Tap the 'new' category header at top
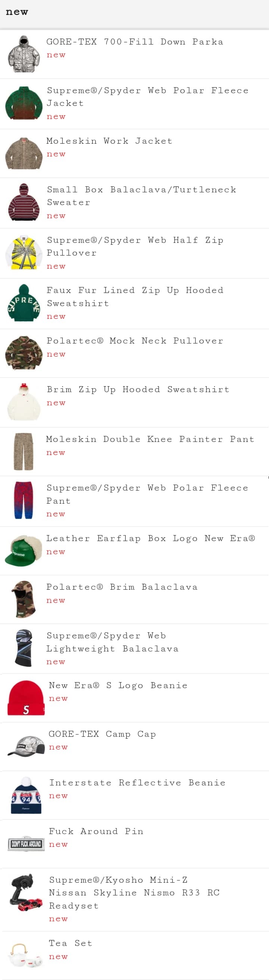This screenshot has height=980, width=269. 17,12
